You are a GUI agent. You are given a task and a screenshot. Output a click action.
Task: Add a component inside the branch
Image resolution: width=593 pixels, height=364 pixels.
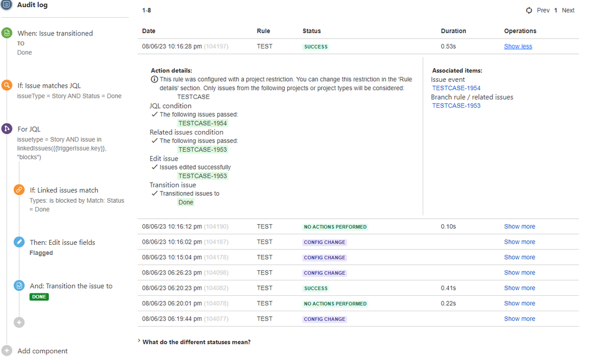pos(19,323)
